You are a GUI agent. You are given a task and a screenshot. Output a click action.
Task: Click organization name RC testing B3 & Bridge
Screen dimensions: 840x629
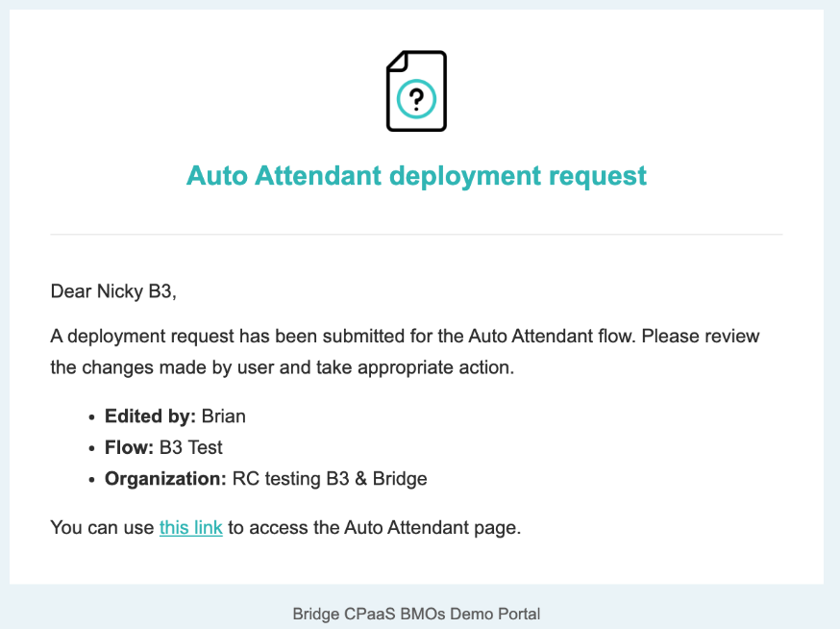330,478
